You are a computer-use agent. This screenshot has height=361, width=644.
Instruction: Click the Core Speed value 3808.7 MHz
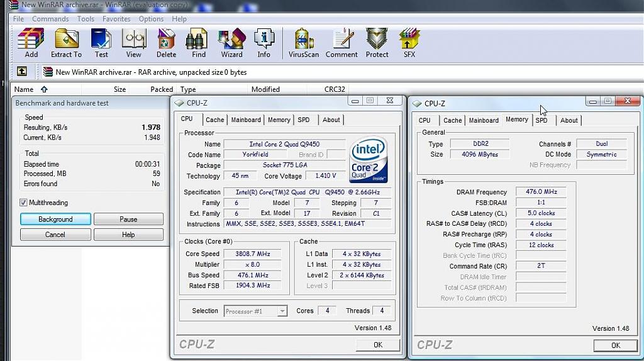tap(253, 254)
